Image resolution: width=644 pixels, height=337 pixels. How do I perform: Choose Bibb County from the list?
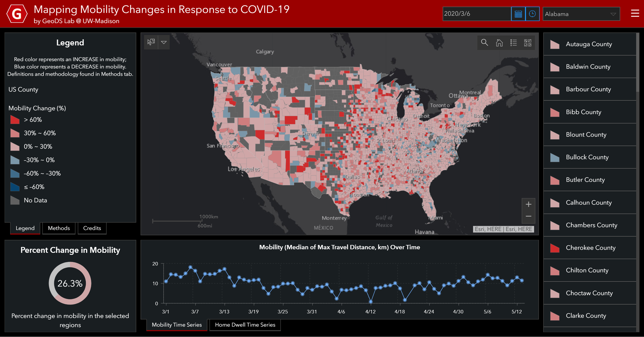[590, 112]
